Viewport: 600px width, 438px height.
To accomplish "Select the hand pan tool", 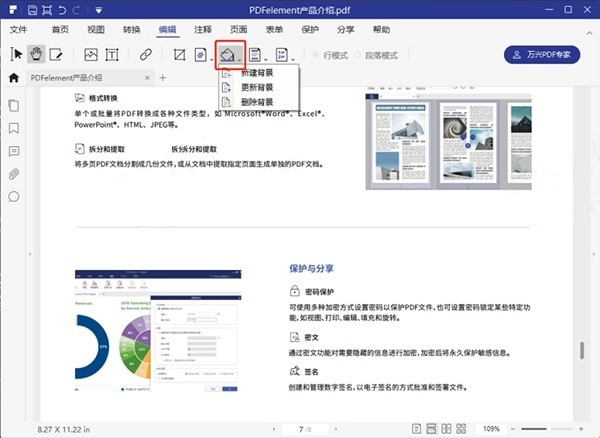I will pos(37,54).
